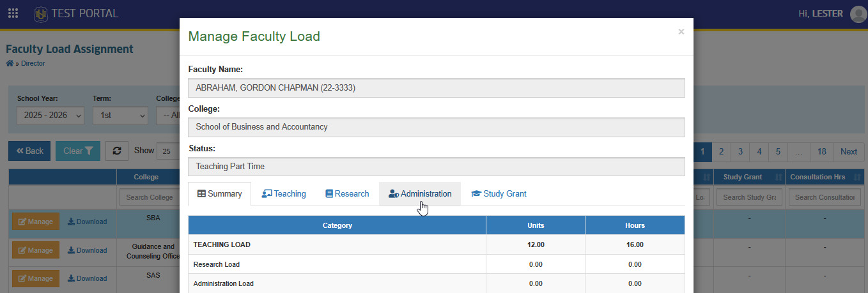The height and width of the screenshot is (293, 868).
Task: Click the Units column header
Action: click(x=536, y=225)
